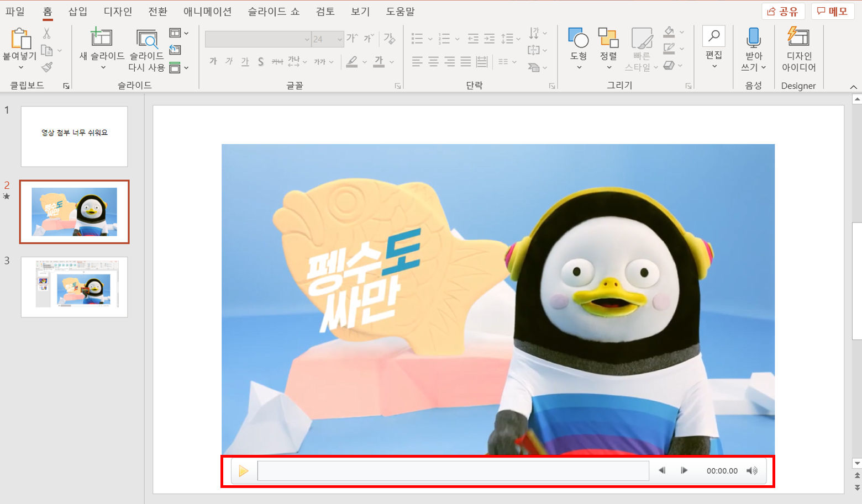Click the Share (공유) button
The height and width of the screenshot is (504, 862).
click(x=783, y=11)
